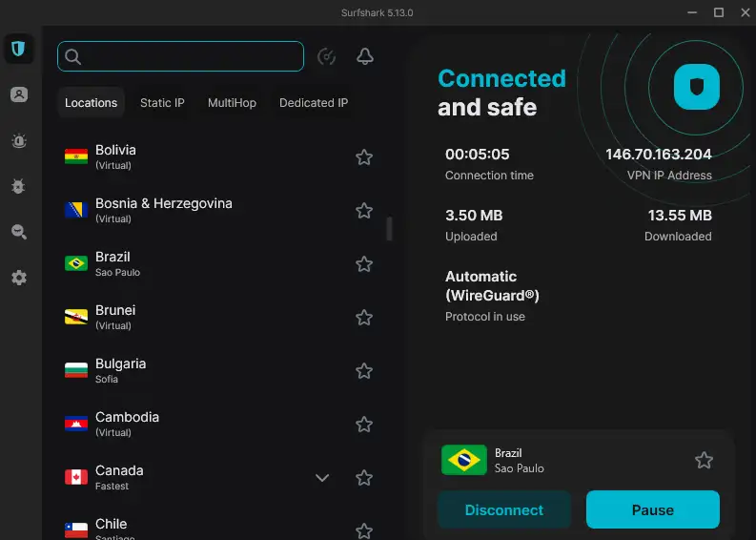
Task: Click the connected shield logo
Action: click(697, 87)
